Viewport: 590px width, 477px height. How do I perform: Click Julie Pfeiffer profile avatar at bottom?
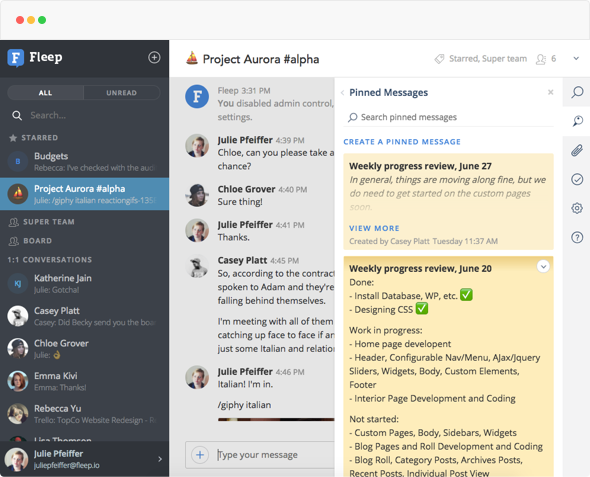tap(16, 459)
